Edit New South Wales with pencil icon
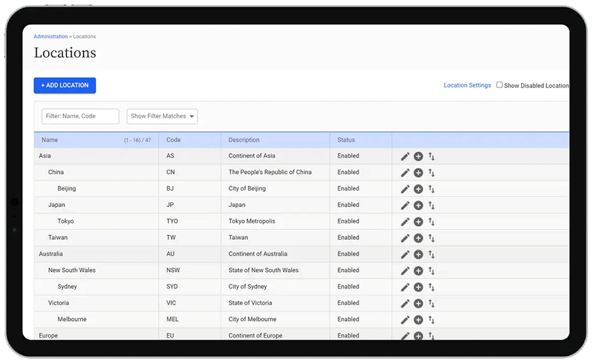The image size is (592, 364). [x=405, y=271]
